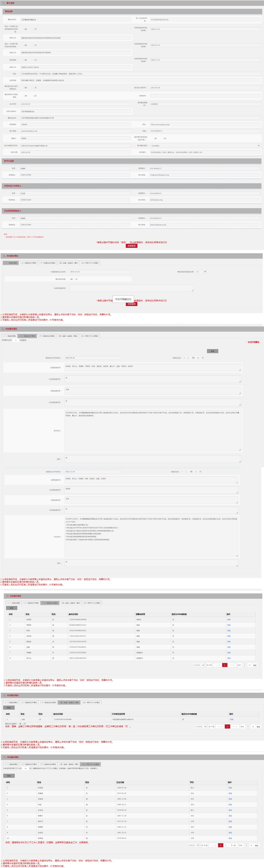Click 新增 in the 理事会召开情况 panel
Image resolution: width=264 pixels, height=868 pixels.
click(x=212, y=351)
